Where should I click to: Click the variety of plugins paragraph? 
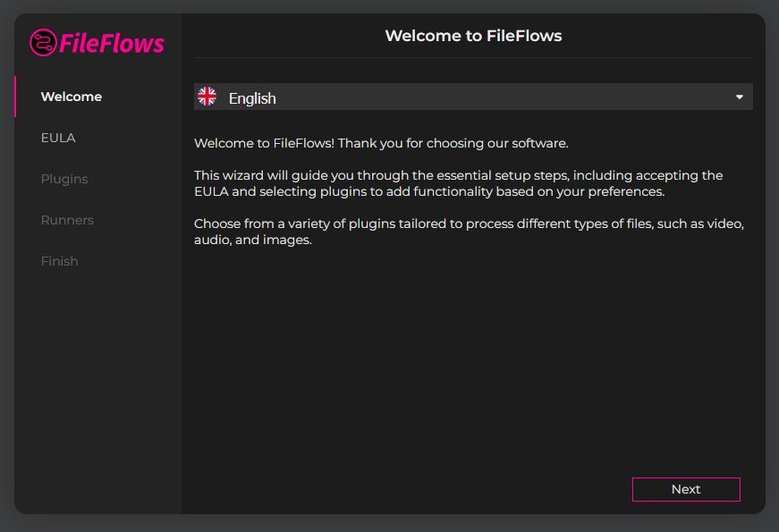469,232
